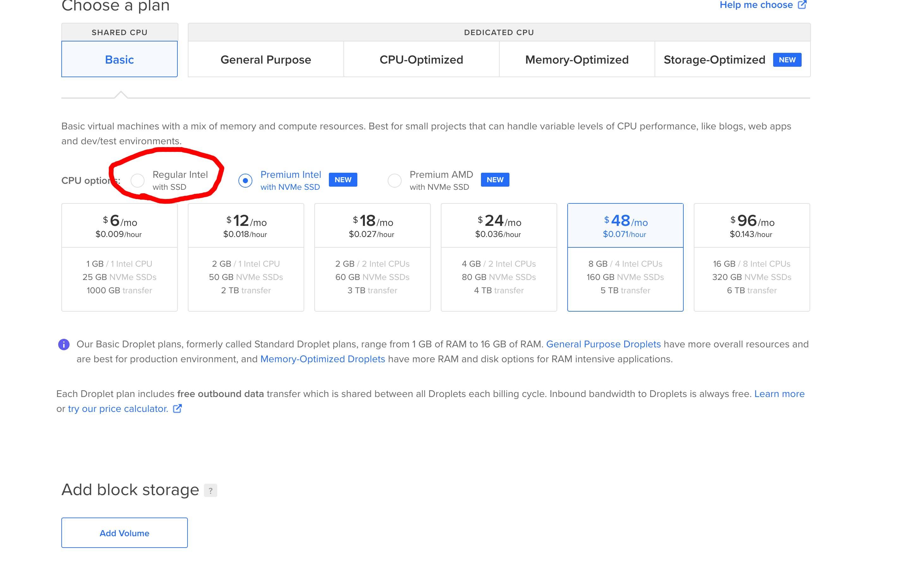
Task: Switch to the Basic shared CPU tab
Action: [119, 59]
